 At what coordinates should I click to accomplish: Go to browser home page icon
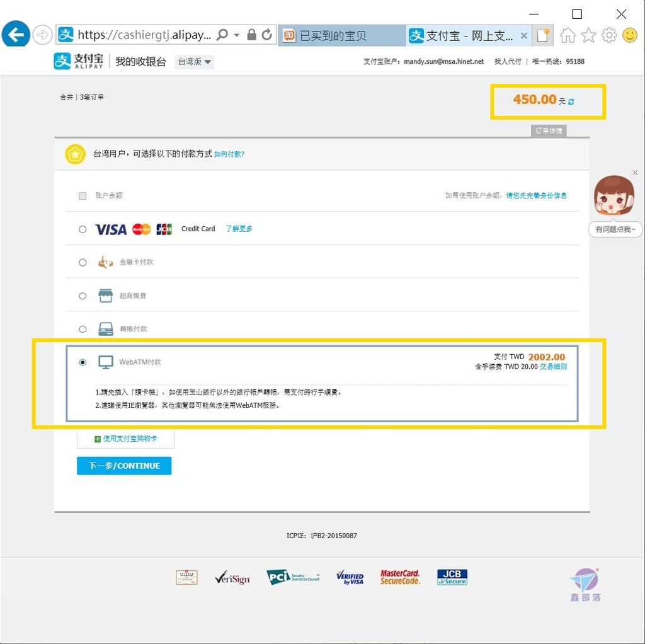(x=568, y=35)
